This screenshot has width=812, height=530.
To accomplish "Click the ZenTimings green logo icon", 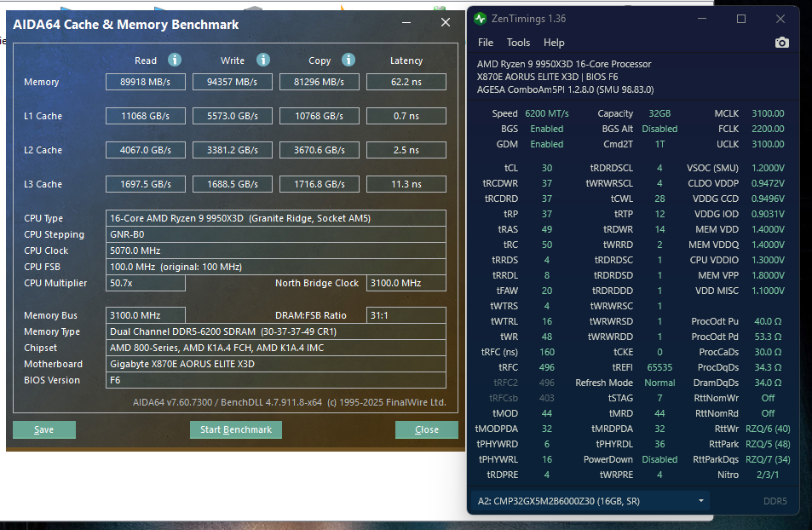I will click(x=481, y=19).
